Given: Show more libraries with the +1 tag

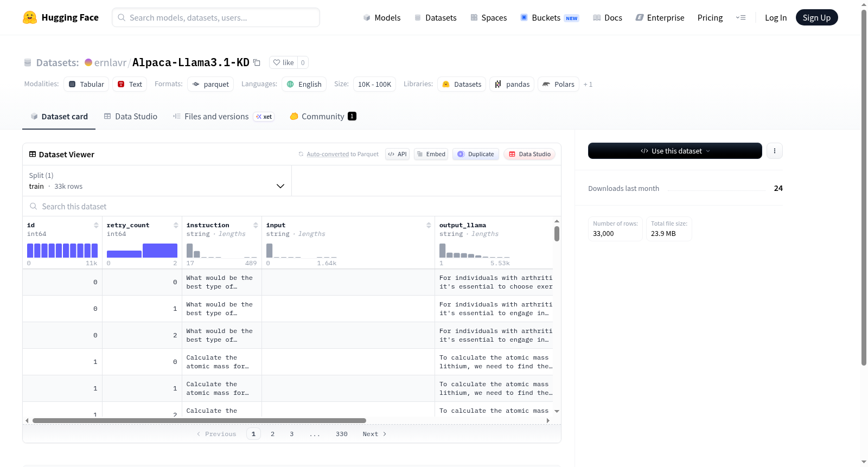Looking at the screenshot, I should point(588,84).
